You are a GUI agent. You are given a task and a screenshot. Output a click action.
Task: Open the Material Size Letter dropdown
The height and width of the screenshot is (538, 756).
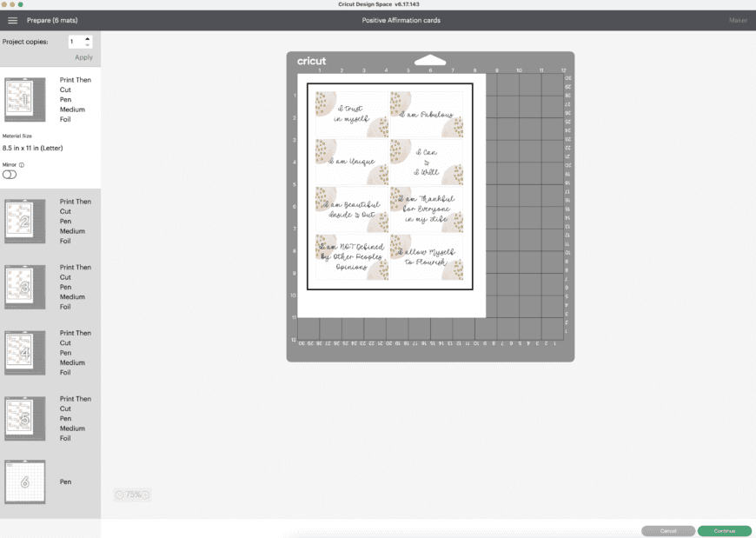click(x=33, y=148)
